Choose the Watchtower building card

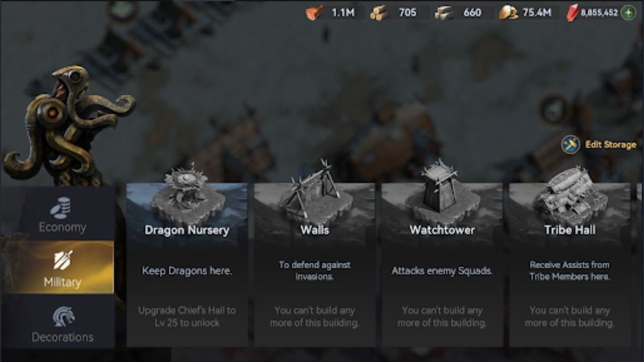[x=442, y=264]
